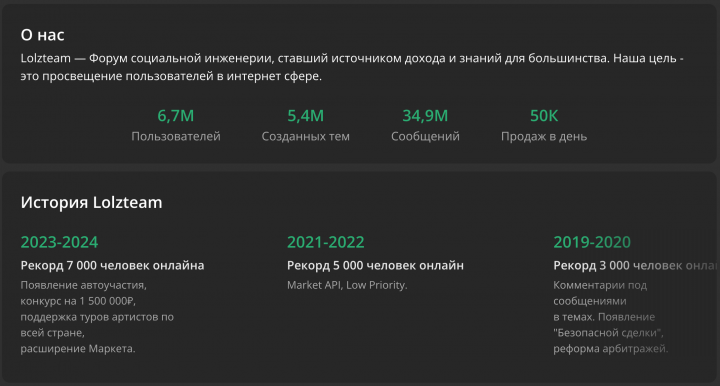The width and height of the screenshot is (720, 386).
Task: Select the 2021-2022 timeline period
Action: (326, 242)
